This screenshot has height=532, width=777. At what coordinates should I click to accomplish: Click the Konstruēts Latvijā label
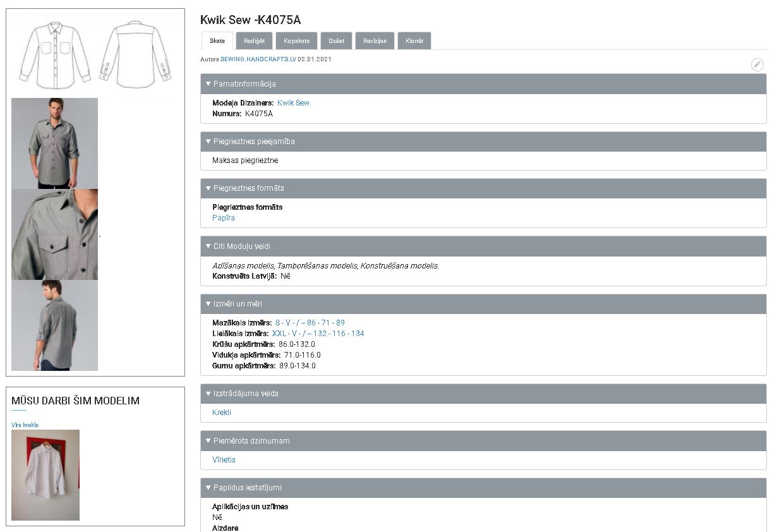244,276
